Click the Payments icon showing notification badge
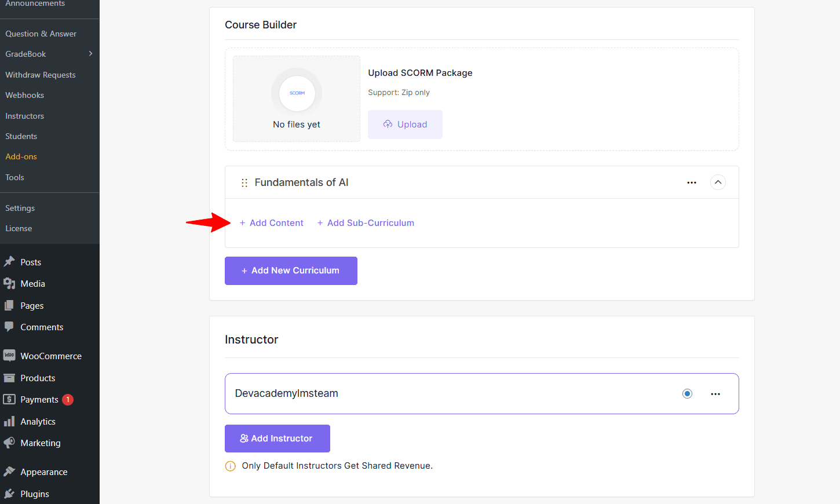840x504 pixels. point(10,399)
